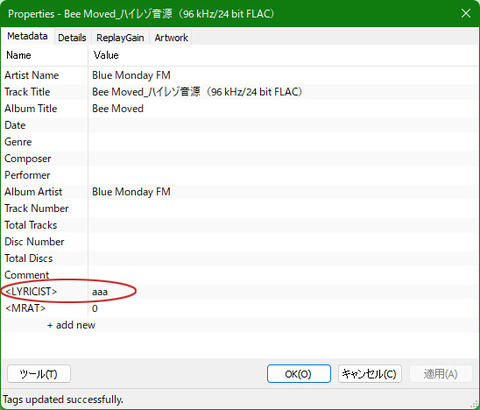The width and height of the screenshot is (480, 410).
Task: Edit Track Title value Bee Moved_ハイレゾ音源
Action: click(x=197, y=92)
